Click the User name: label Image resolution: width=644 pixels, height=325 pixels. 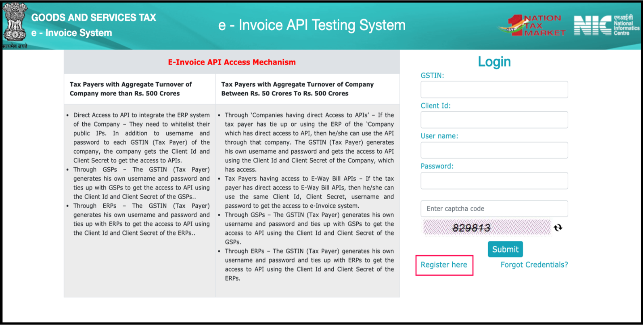[439, 136]
